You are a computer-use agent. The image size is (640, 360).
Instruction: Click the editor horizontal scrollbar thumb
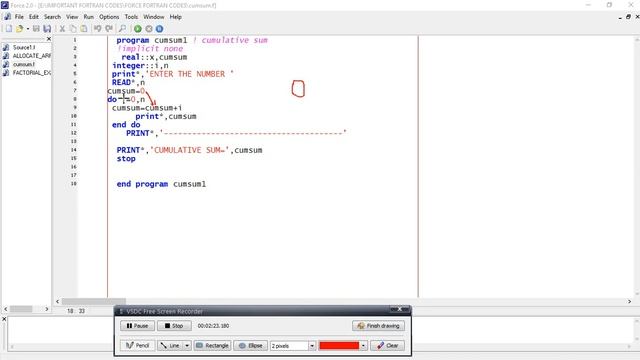[x=93, y=301]
